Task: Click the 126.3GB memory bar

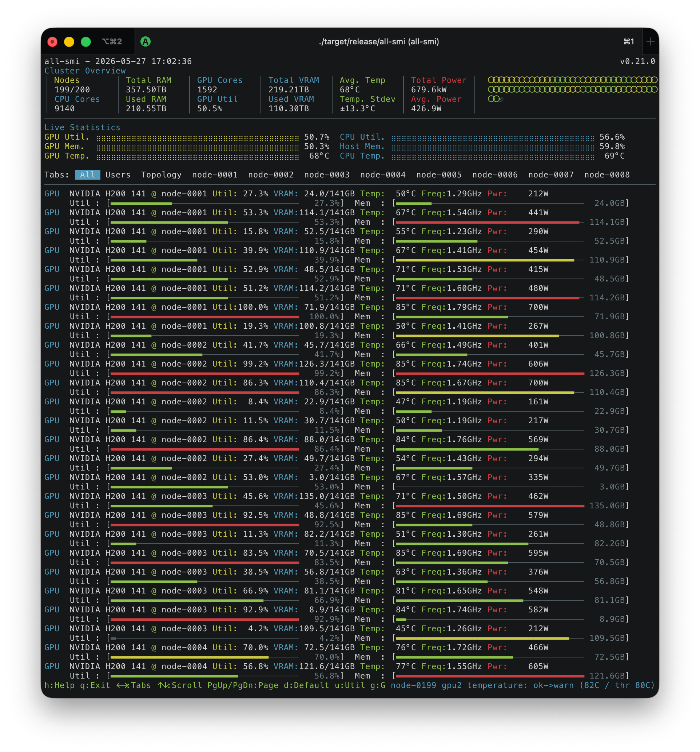Action: (490, 373)
